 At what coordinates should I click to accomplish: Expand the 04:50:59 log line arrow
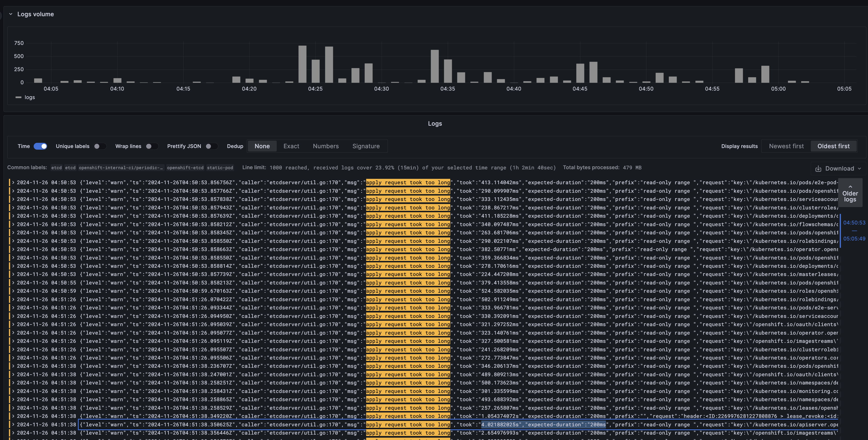(x=13, y=291)
